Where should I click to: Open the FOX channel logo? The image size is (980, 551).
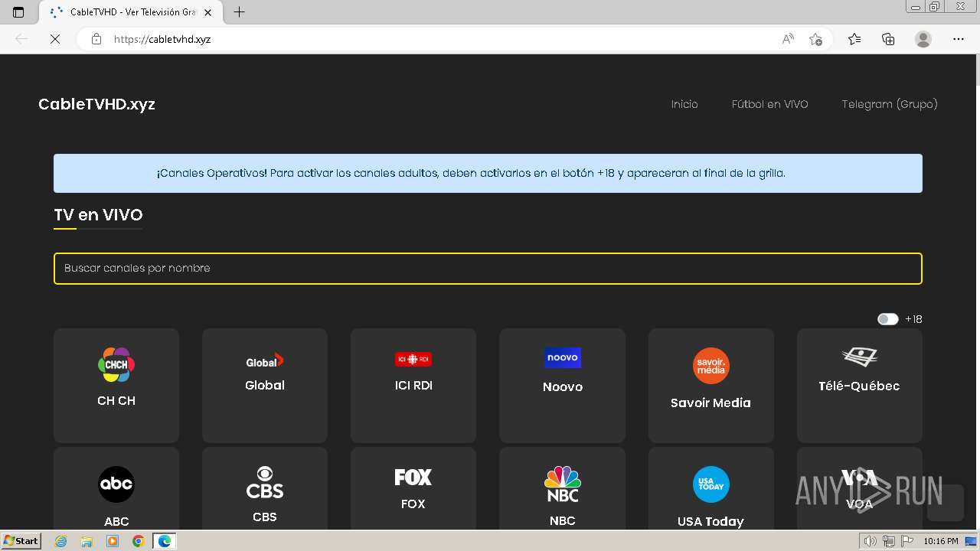(413, 478)
